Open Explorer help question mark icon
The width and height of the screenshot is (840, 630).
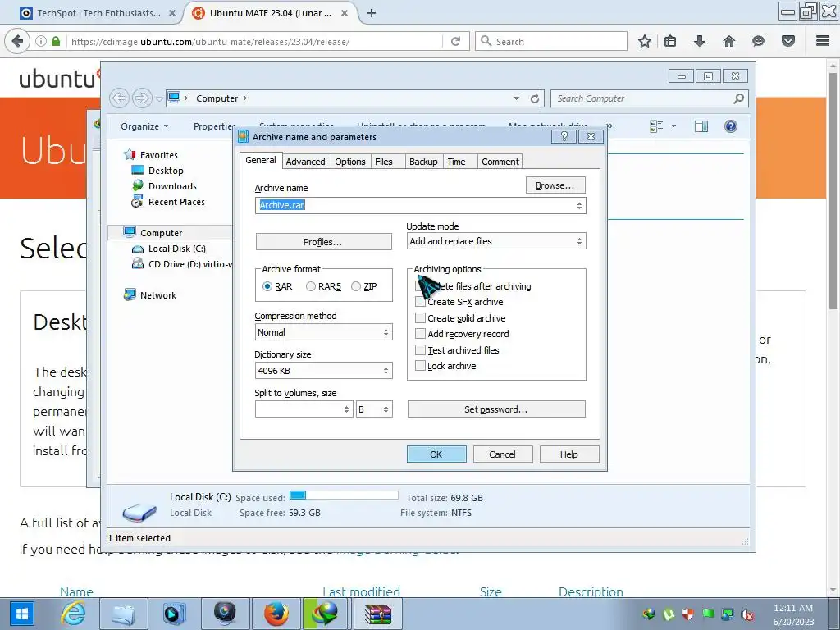(x=730, y=126)
